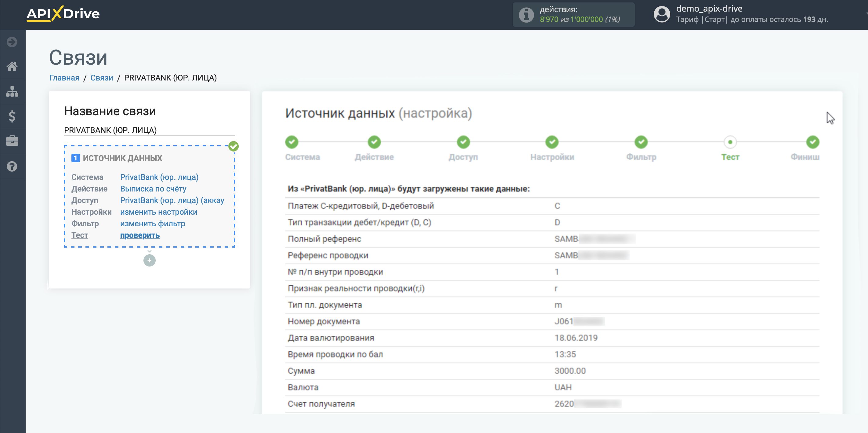The height and width of the screenshot is (433, 868).
Task: Select Тип транзакции дебет/кредит (D, C) label
Action: point(360,223)
